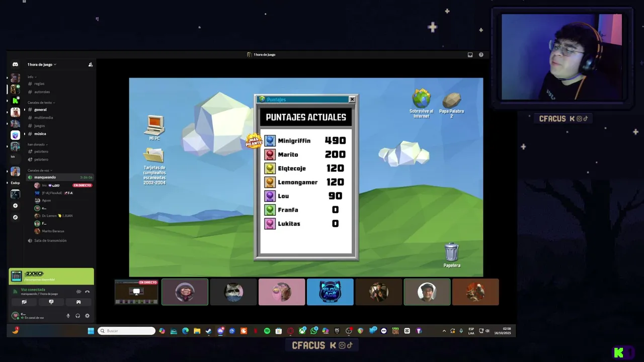The image size is (644, 362).
Task: Mute the microphone in user panel
Action: (68, 316)
